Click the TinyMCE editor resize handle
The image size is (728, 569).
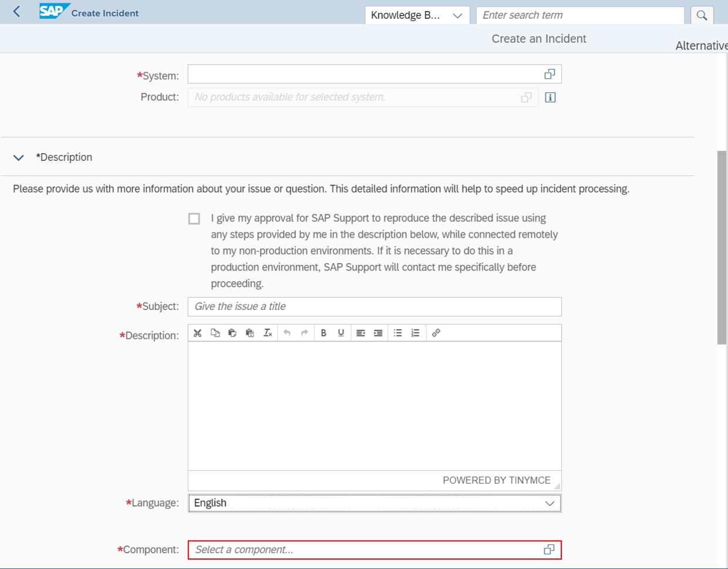click(557, 486)
